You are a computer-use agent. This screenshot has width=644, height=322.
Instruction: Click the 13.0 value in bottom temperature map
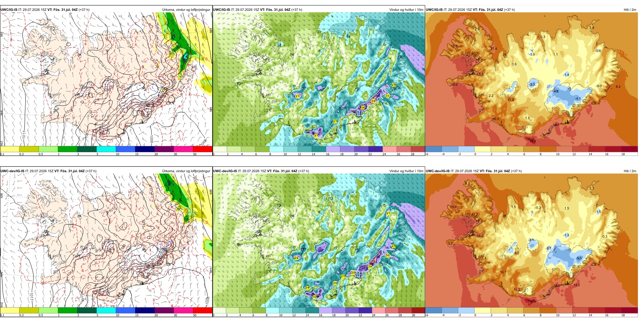[453, 207]
